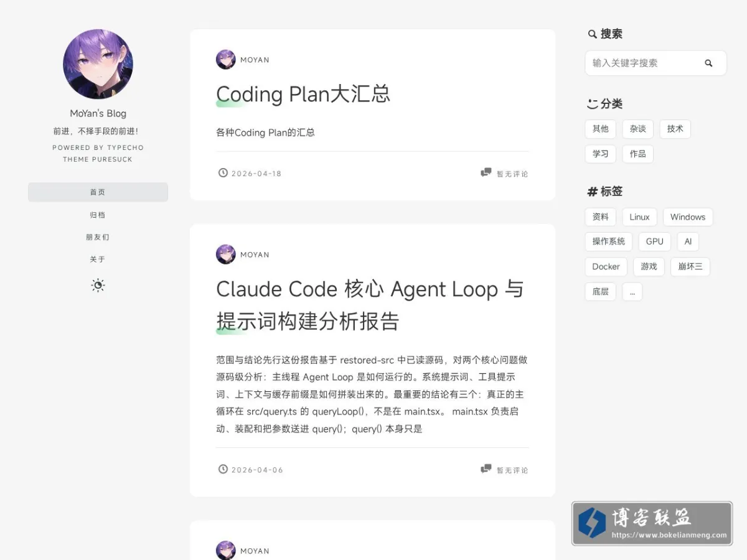Click comment icon on Coding Plan post
747x560 pixels.
(486, 173)
